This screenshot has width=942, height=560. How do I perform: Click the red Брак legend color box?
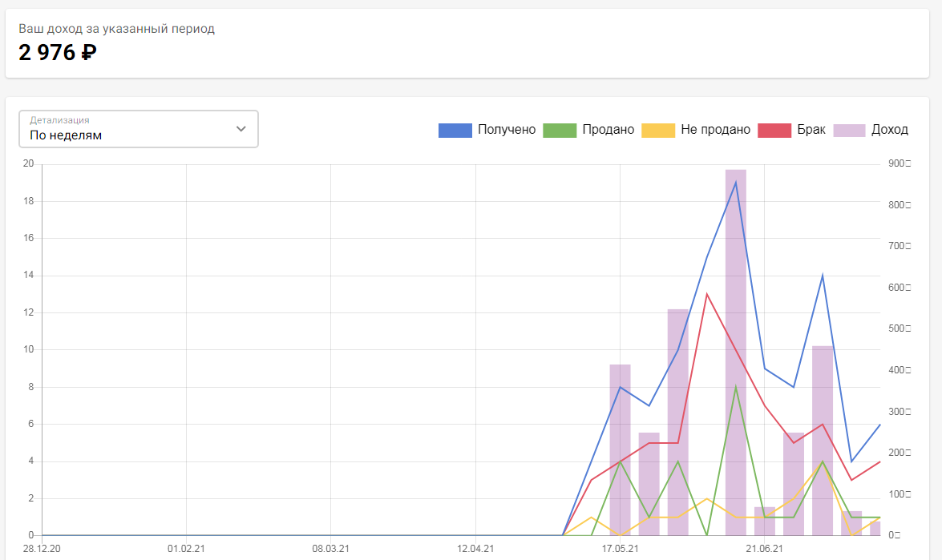click(x=774, y=130)
